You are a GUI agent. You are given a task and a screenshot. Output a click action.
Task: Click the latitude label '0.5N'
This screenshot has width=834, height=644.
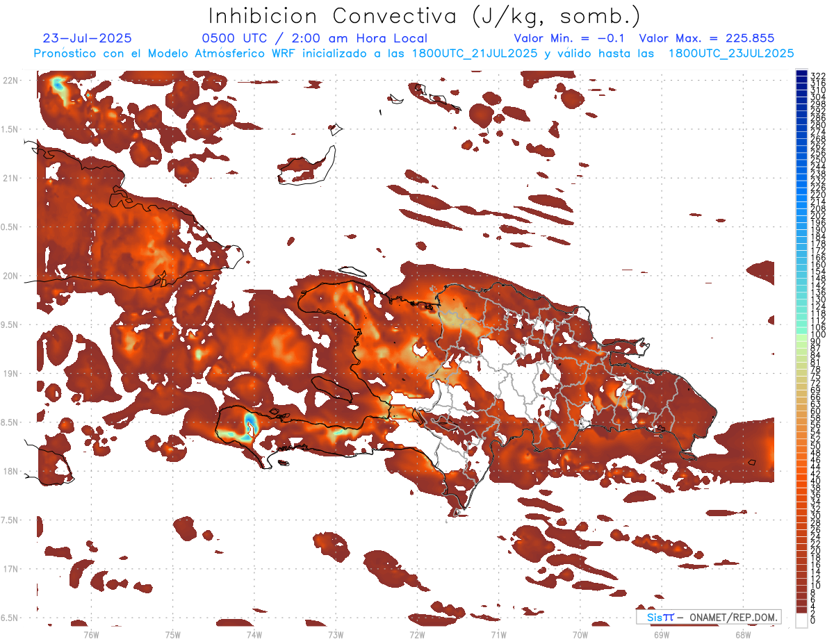[10, 227]
